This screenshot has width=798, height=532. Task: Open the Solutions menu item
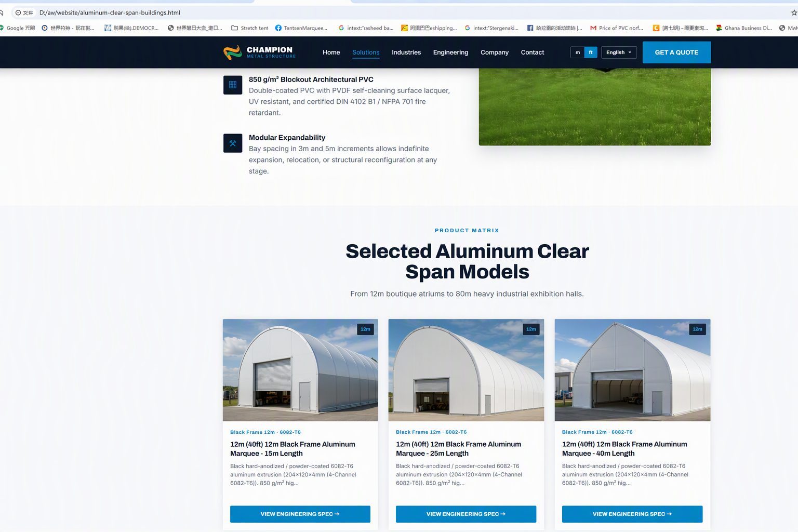click(366, 52)
